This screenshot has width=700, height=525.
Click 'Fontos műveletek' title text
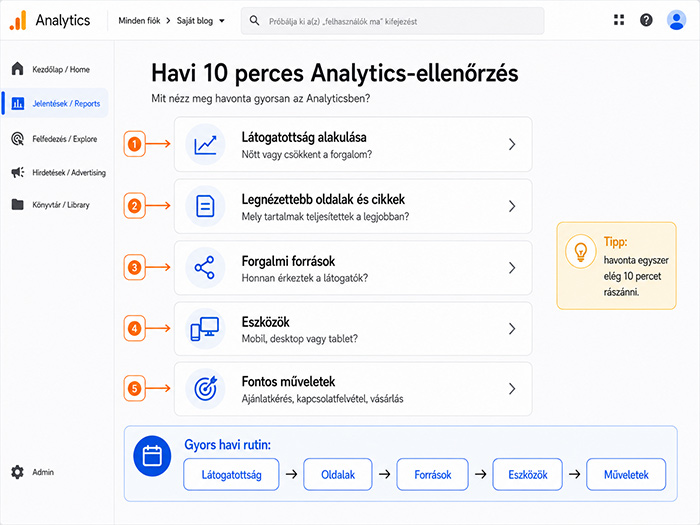tap(288, 382)
